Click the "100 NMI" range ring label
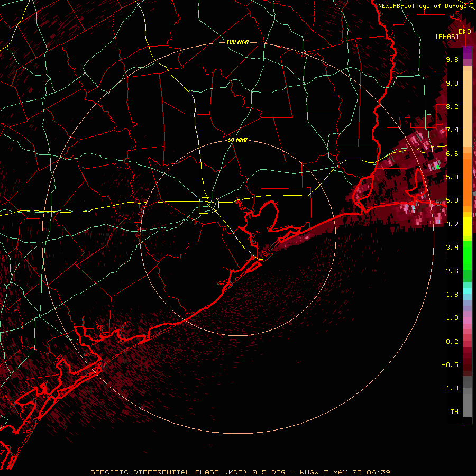Screen dimensions: 476x476 (237, 42)
